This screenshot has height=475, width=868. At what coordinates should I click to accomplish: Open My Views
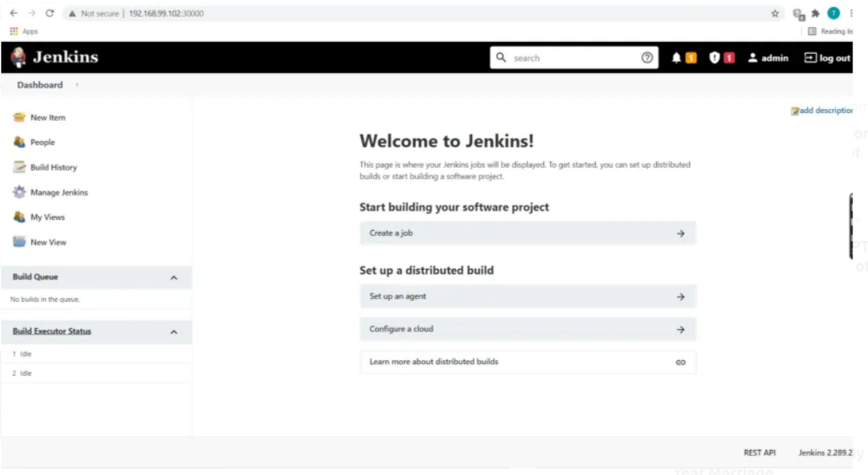48,217
